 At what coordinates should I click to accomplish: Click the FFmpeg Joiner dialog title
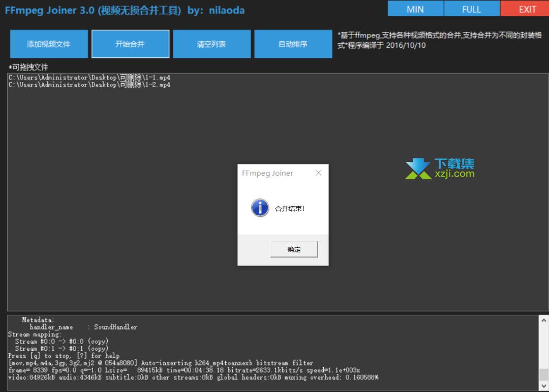[x=267, y=173]
